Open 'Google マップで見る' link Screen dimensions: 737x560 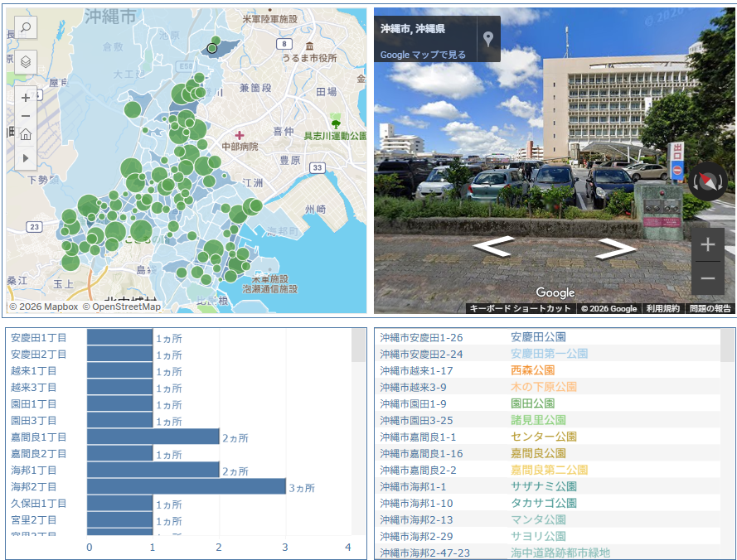point(423,55)
